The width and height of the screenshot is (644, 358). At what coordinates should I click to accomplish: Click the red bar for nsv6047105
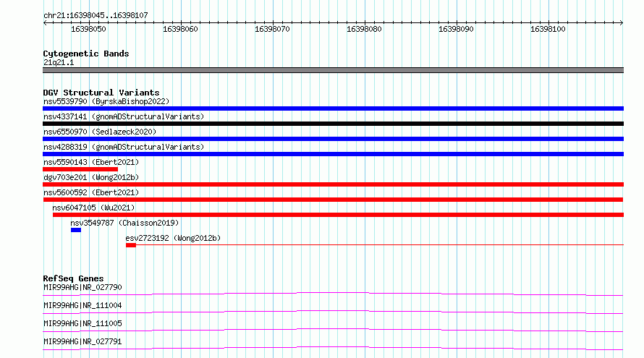tap(338, 215)
